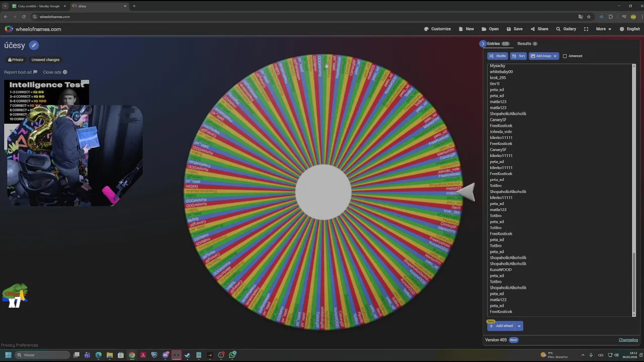The height and width of the screenshot is (362, 644).
Task: Click the translate page icon in address bar
Action: coord(581,17)
